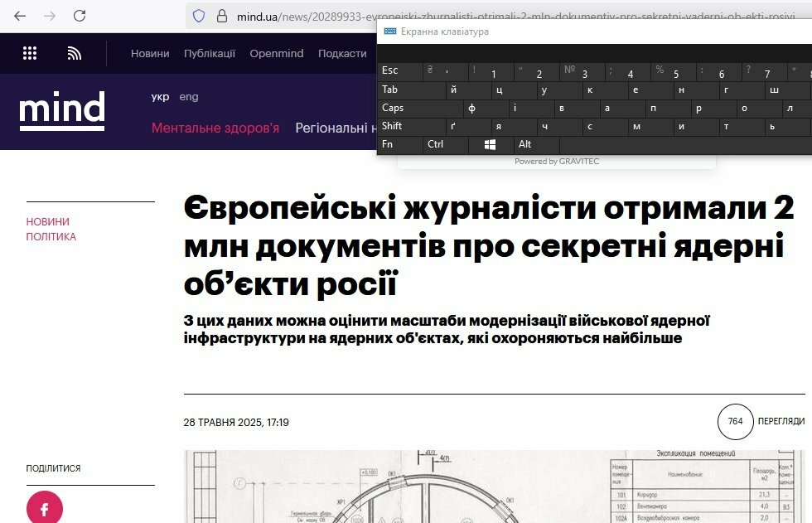
Task: Click the article blueprint image
Action: (x=495, y=487)
